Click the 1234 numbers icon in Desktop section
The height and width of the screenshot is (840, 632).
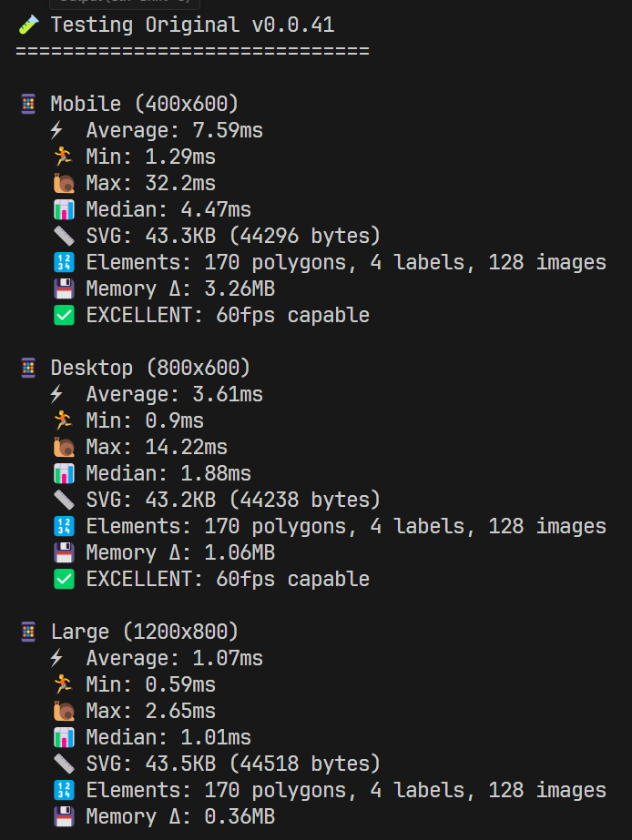pyautogui.click(x=63, y=527)
